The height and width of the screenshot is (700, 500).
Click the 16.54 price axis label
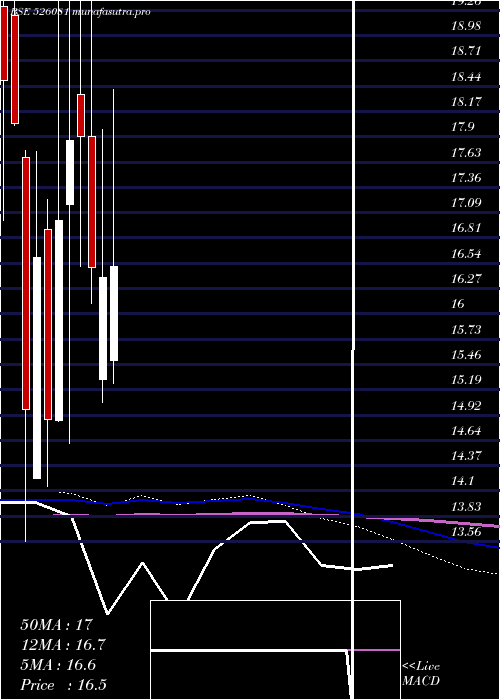(466, 254)
